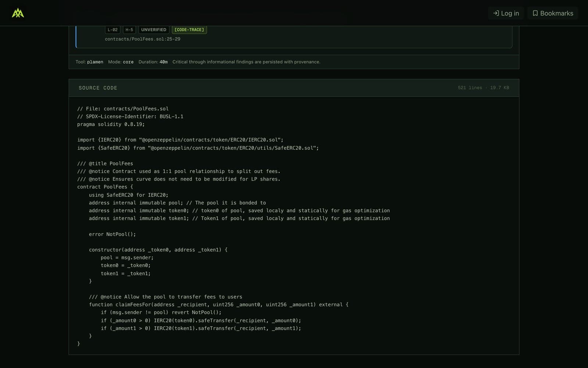Open the Bookmarks button
Screen dimensions: 588x368
[552, 13]
